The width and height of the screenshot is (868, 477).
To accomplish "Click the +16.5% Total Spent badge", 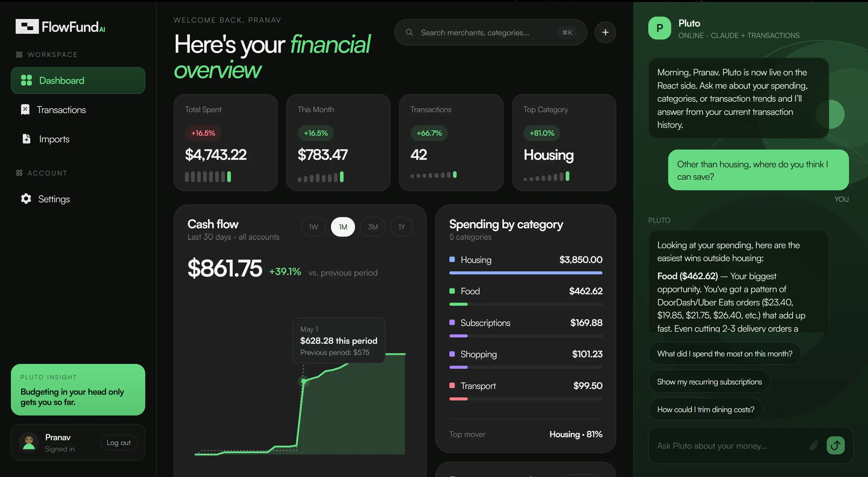I will (203, 133).
